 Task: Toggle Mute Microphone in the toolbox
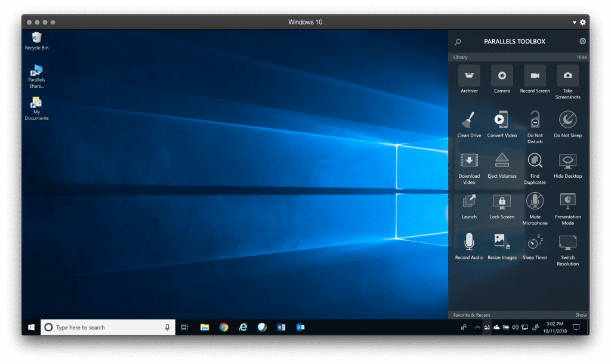click(535, 202)
